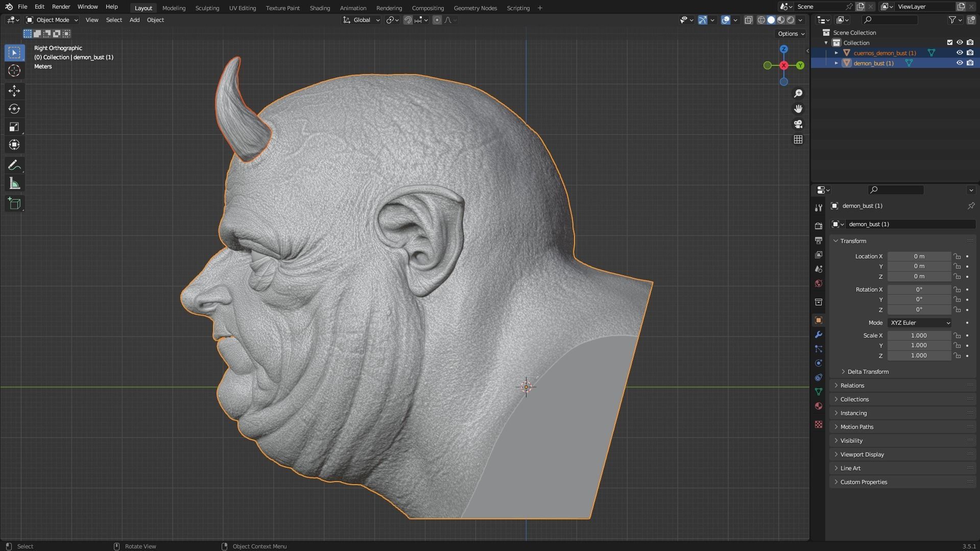Open the Modifiers properties tab
Viewport: 980px width, 551px height.
[x=819, y=334]
